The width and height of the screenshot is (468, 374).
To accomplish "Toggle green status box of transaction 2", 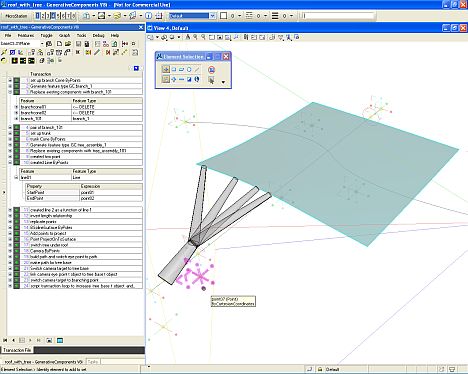I will point(16,86).
